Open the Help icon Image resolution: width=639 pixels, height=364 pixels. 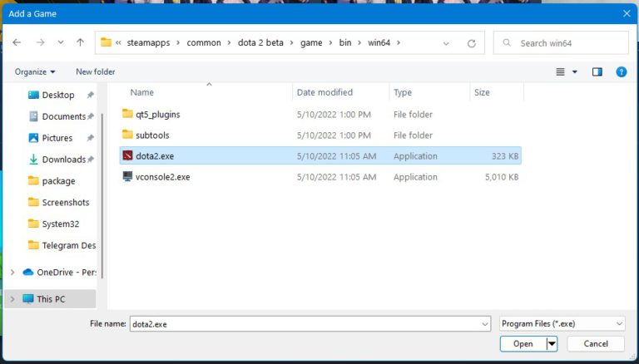pyautogui.click(x=621, y=72)
